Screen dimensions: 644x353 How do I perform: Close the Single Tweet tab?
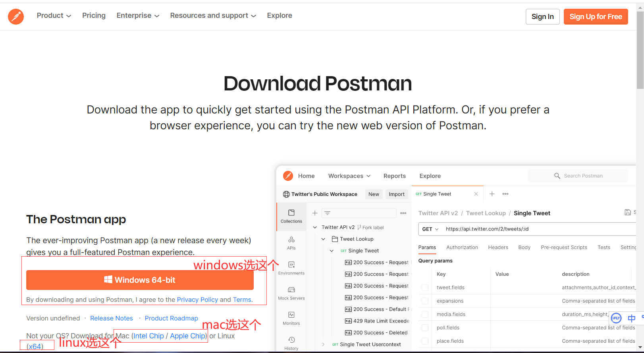(x=476, y=194)
